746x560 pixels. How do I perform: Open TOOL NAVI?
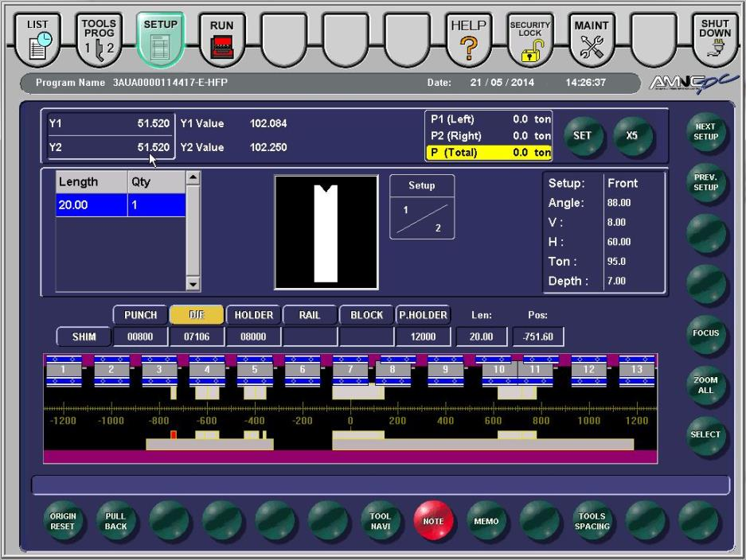(x=380, y=521)
